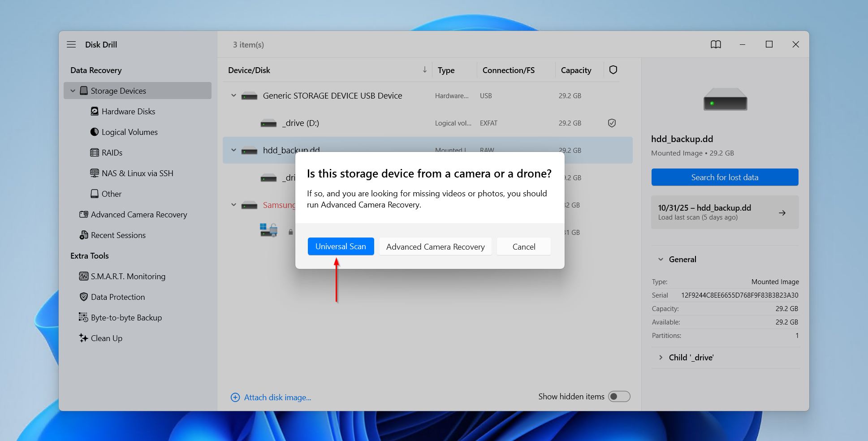Toggle the Show hidden items switch

619,397
